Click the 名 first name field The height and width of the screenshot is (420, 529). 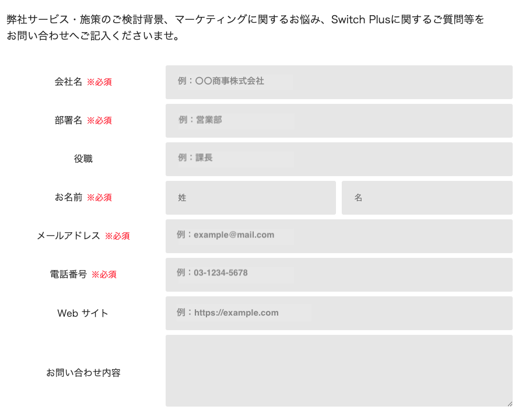point(427,197)
